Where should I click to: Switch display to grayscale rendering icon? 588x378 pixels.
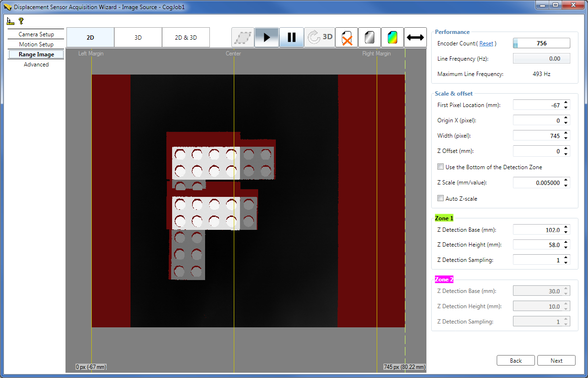tap(370, 37)
